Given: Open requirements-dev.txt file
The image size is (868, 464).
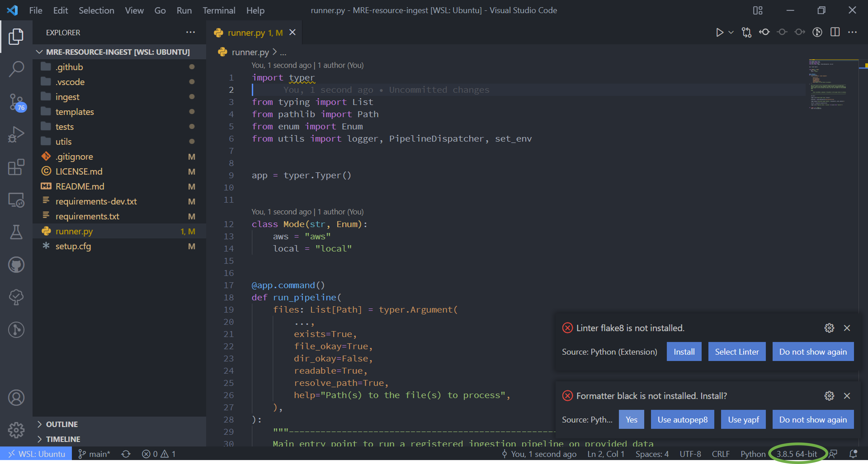Looking at the screenshot, I should point(119,201).
